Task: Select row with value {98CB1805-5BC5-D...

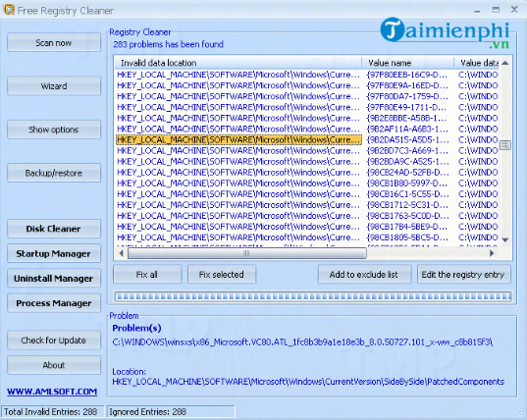Action: (x=306, y=237)
